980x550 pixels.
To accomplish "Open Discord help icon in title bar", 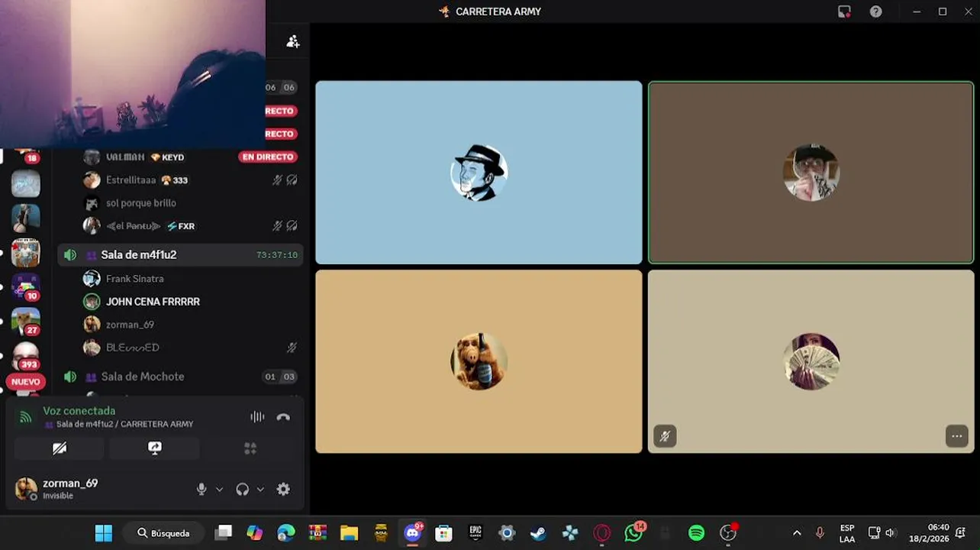I will (876, 11).
